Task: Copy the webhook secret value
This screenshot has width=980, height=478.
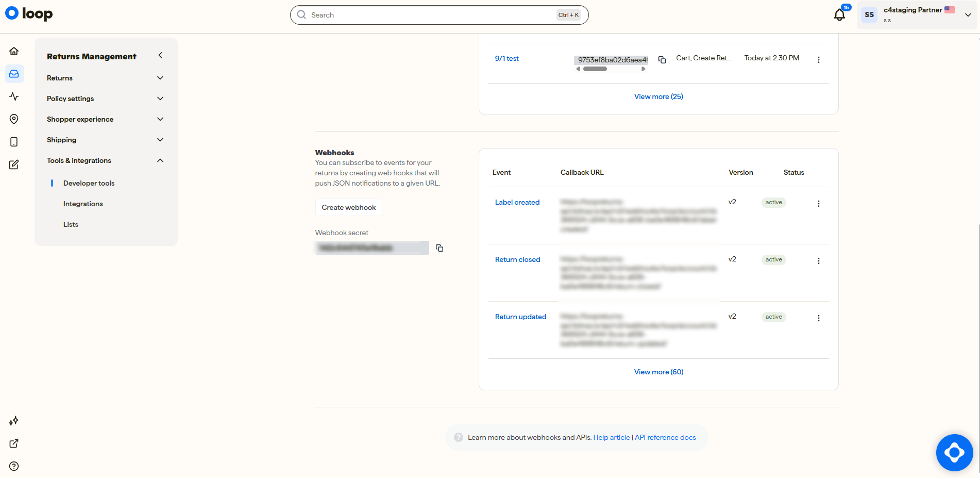Action: [x=440, y=248]
